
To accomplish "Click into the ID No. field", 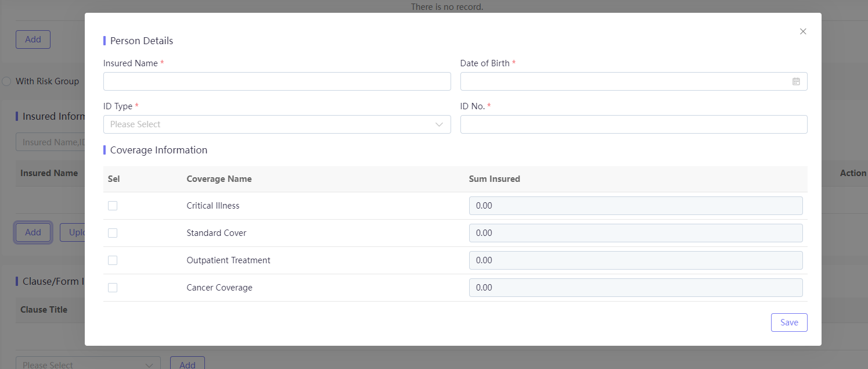I will pyautogui.click(x=633, y=124).
